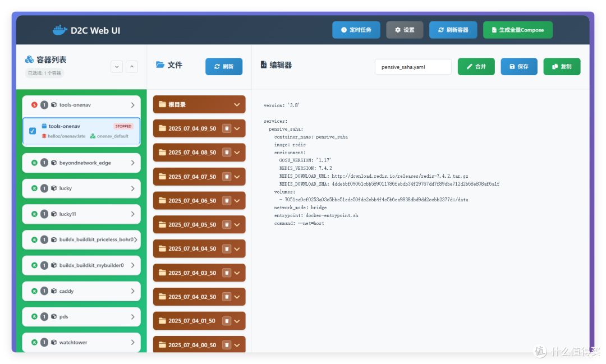Collapse all containers with down-arrow button
Image resolution: width=606 pixels, height=364 pixels.
pos(117,67)
